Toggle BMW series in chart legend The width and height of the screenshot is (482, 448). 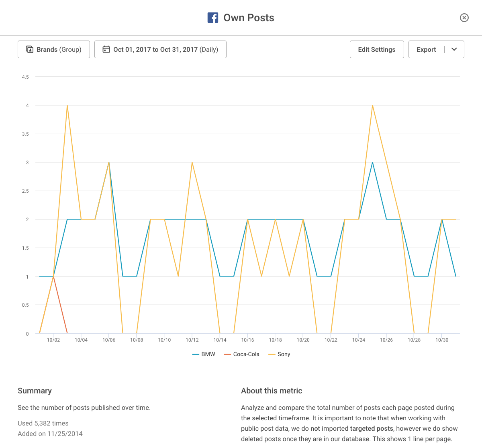204,354
